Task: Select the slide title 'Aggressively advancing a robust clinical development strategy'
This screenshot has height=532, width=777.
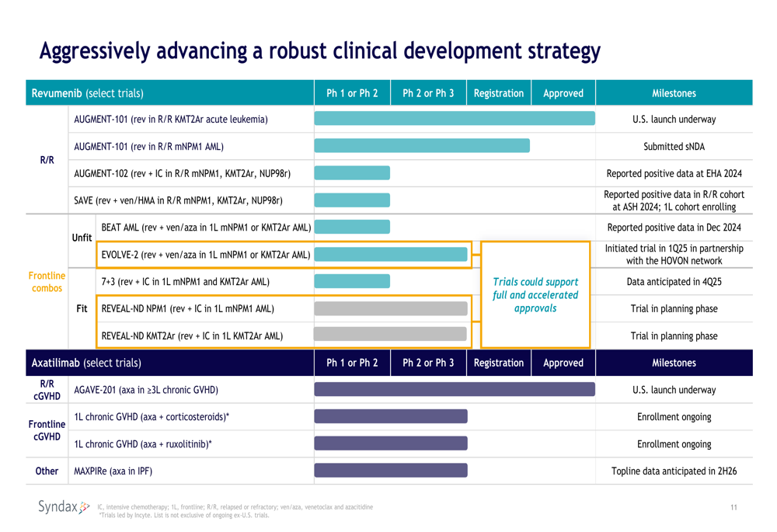Action: 319,51
